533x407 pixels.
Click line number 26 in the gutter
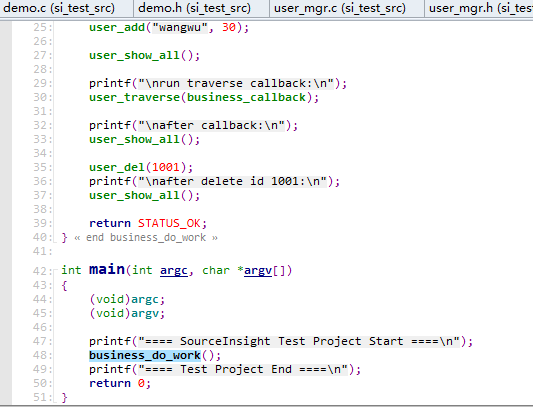pos(42,41)
